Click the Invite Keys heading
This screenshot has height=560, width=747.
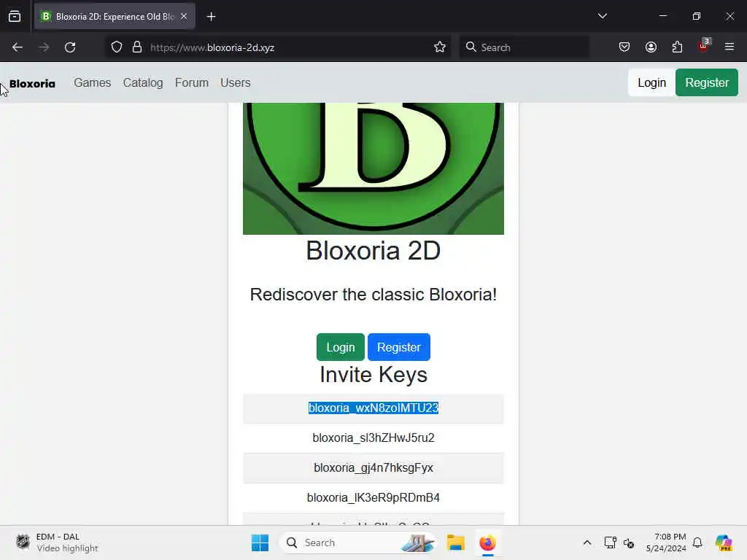373,375
